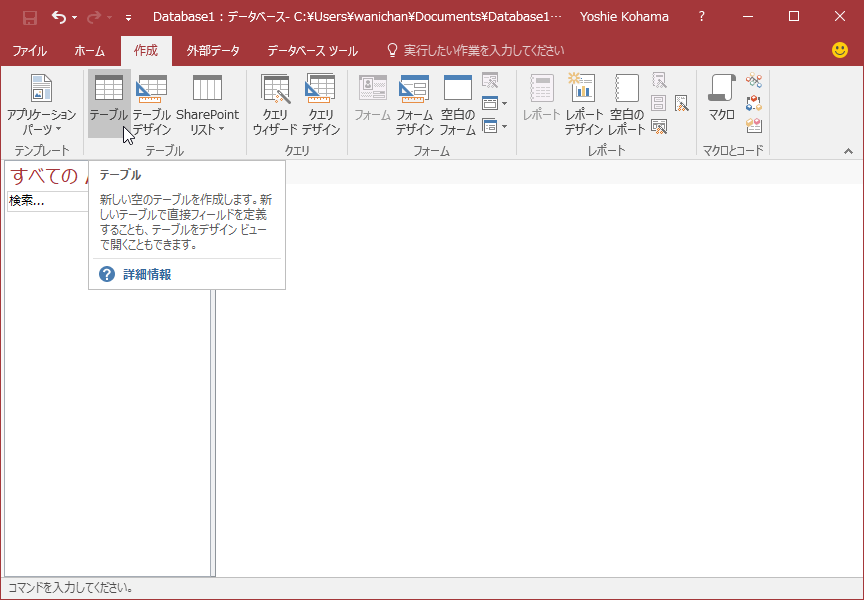Switch to the ホーム tab
This screenshot has width=864, height=600.
pos(89,51)
